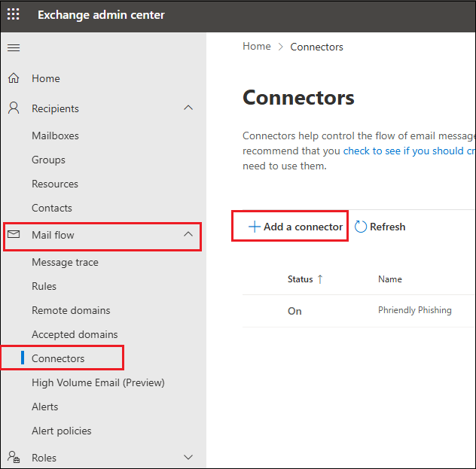Open Mailboxes under Recipients

[55, 136]
